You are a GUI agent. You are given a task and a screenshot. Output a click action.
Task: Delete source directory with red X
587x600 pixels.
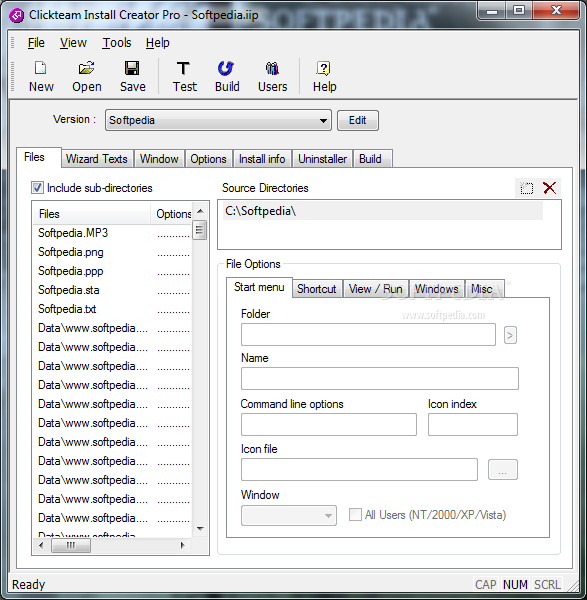pos(550,188)
